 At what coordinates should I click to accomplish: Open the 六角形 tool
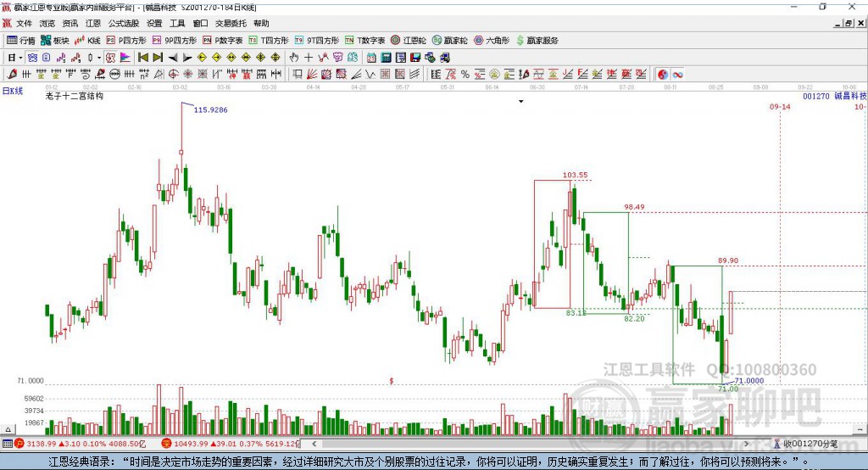[492, 41]
